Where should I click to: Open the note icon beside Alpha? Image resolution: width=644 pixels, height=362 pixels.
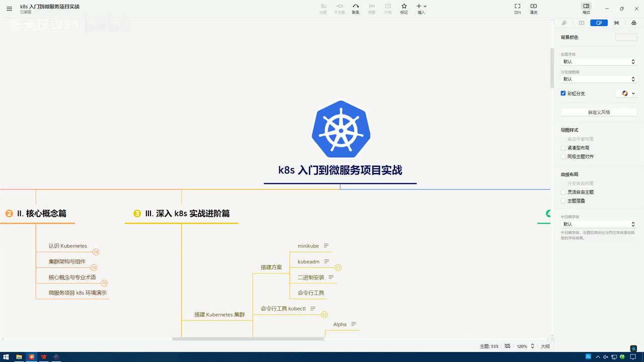(354, 324)
